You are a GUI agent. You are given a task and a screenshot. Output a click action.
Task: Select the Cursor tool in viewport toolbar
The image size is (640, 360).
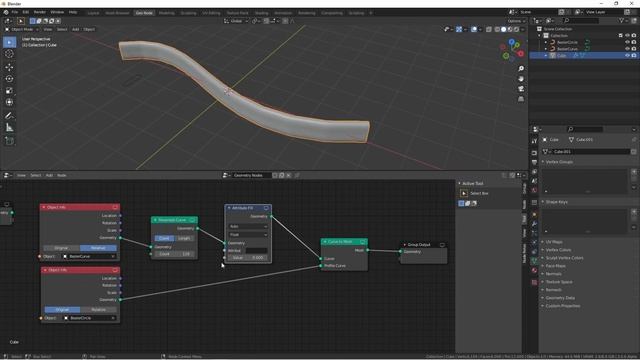[9, 54]
